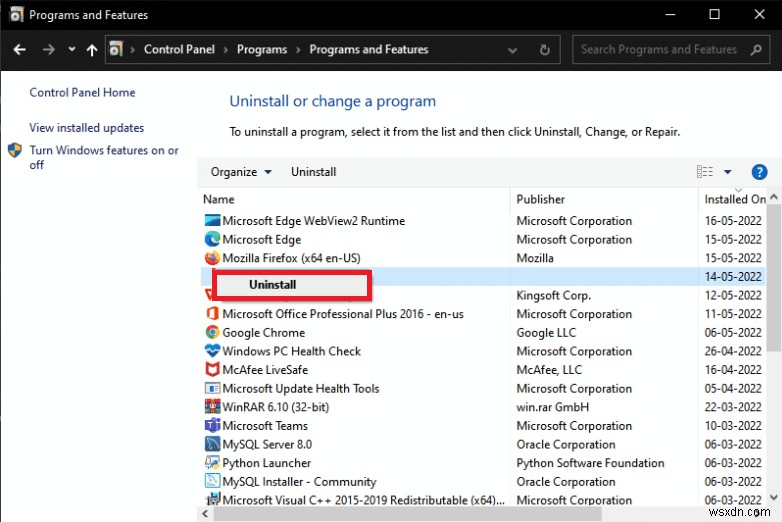Select the WinRAR 6.10 program icon
782x522 pixels.
(212, 407)
